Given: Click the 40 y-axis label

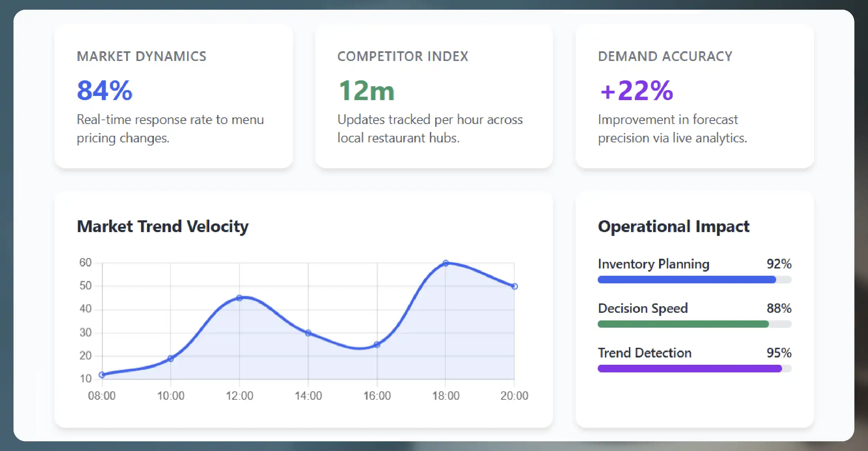Looking at the screenshot, I should (85, 309).
